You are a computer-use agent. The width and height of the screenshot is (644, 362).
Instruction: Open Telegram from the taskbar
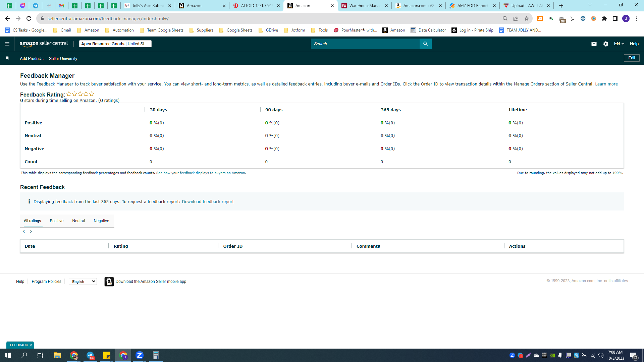click(x=90, y=355)
